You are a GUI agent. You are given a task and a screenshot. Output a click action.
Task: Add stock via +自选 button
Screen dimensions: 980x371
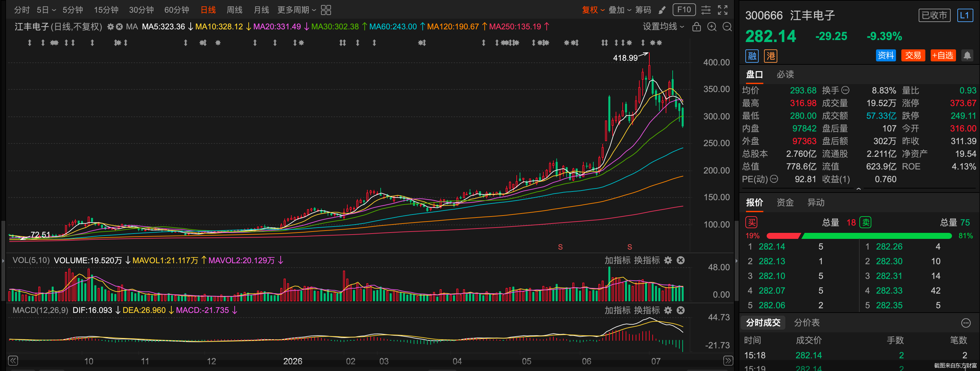(x=943, y=56)
